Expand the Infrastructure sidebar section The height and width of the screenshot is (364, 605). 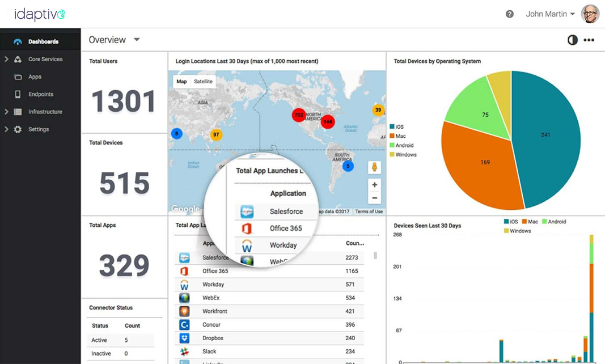[x=45, y=112]
